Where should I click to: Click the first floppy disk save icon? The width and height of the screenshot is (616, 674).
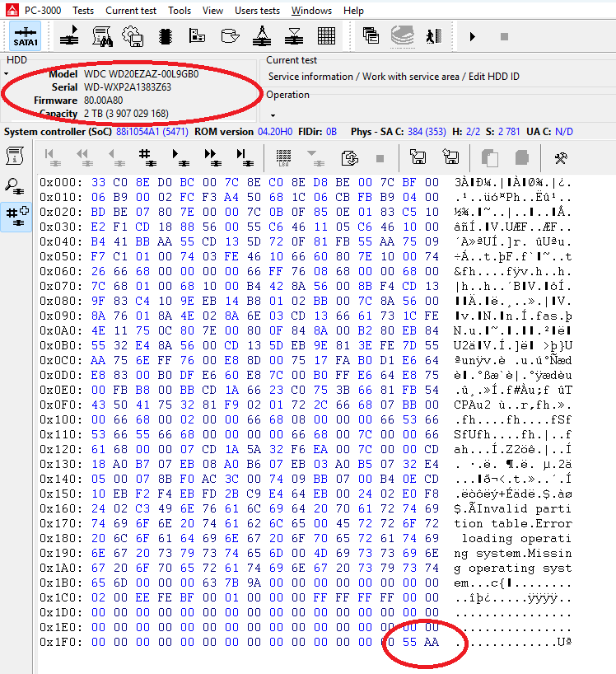click(x=418, y=157)
